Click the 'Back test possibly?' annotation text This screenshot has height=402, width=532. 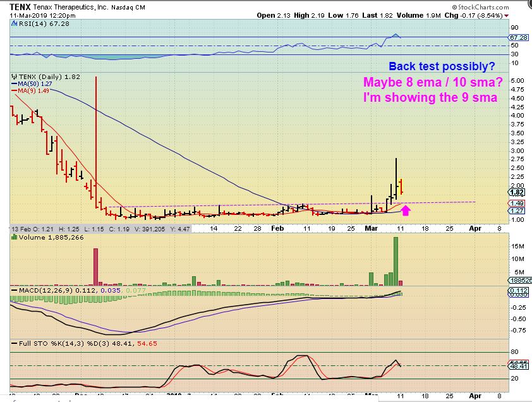(x=442, y=66)
